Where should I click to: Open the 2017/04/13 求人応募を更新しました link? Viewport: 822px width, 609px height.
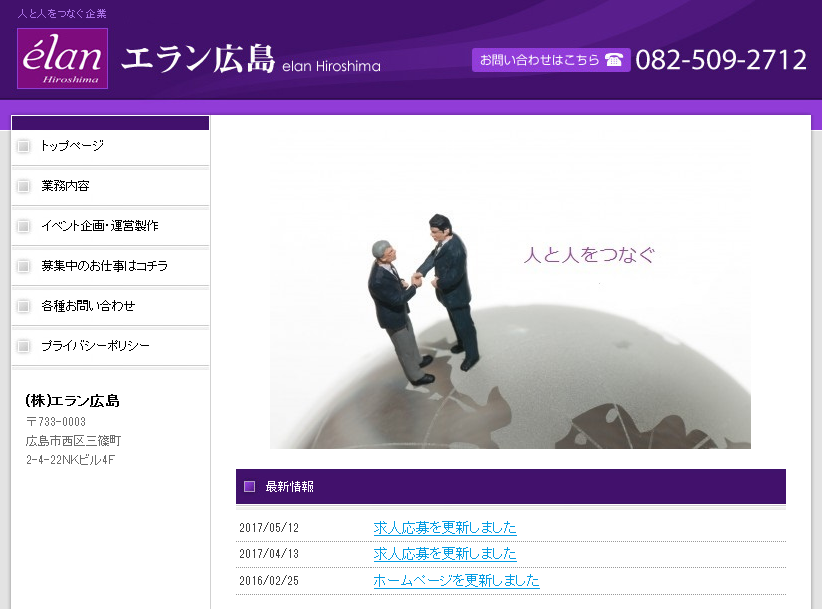coord(445,554)
